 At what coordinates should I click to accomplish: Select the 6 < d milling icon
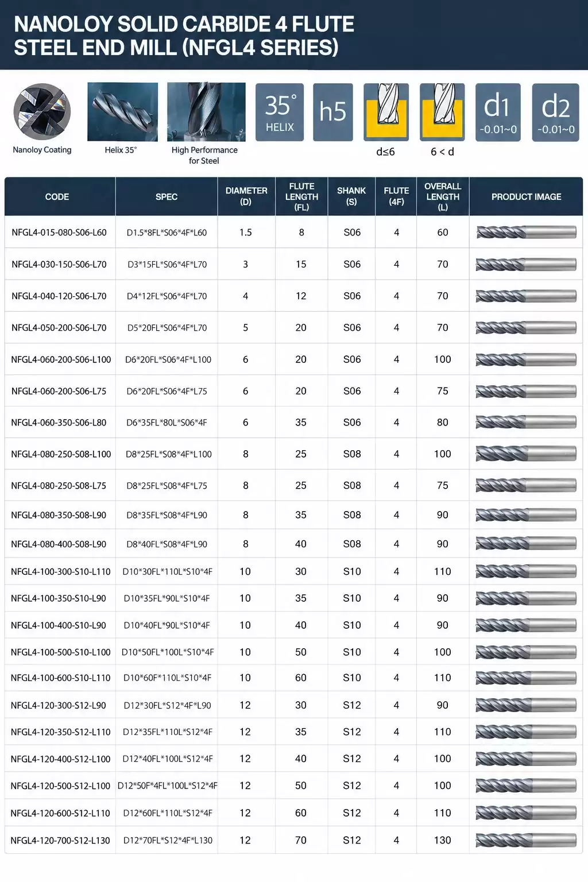[442, 113]
